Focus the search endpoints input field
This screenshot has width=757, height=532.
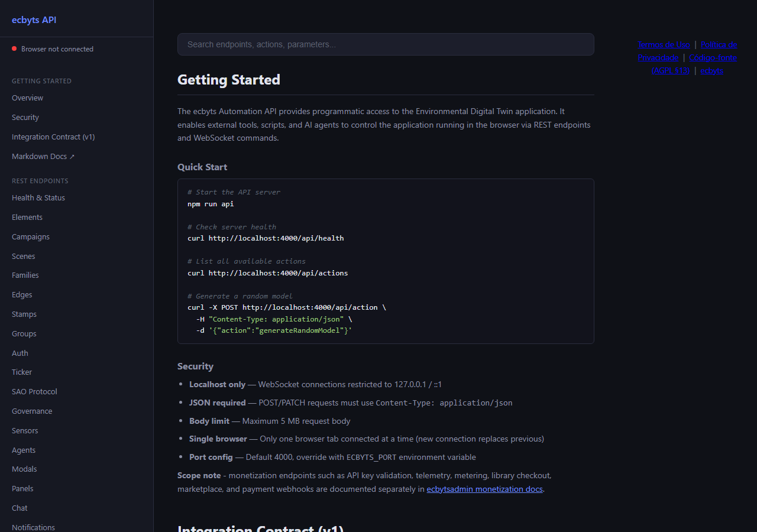386,44
